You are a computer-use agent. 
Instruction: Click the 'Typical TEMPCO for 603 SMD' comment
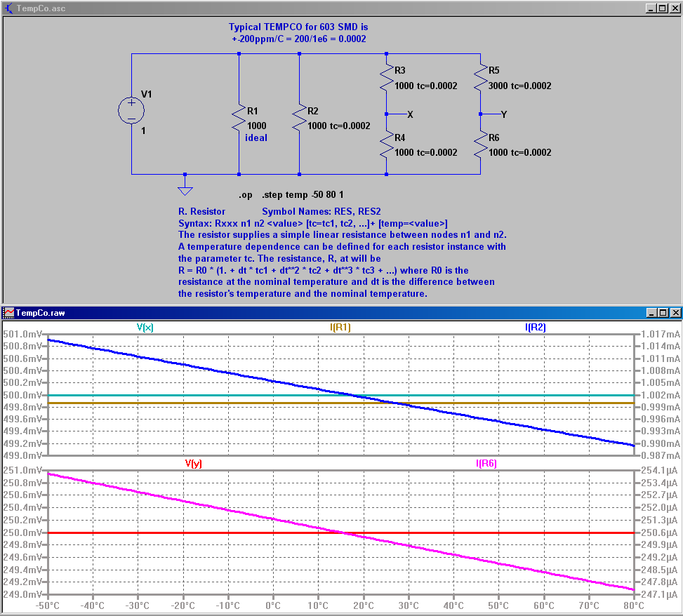point(298,27)
